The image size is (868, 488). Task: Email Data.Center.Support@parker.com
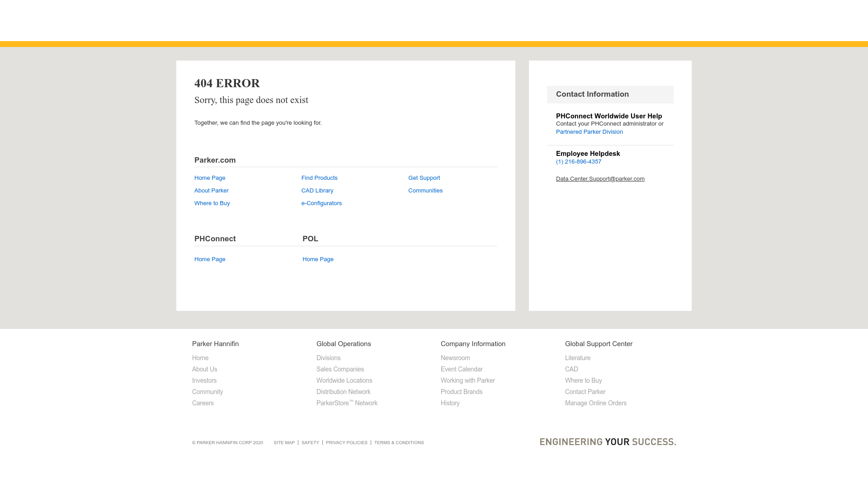coord(600,179)
